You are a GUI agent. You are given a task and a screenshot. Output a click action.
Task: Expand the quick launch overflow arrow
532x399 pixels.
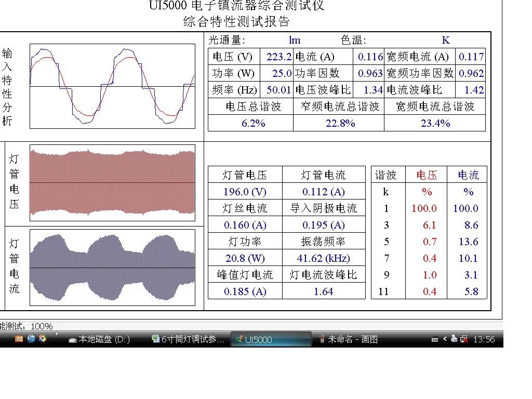(57, 334)
